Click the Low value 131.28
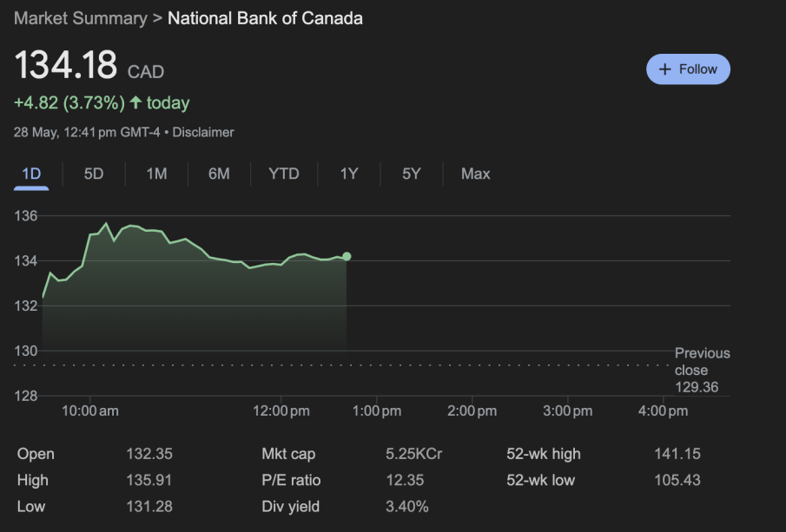Image resolution: width=786 pixels, height=532 pixels. [149, 507]
